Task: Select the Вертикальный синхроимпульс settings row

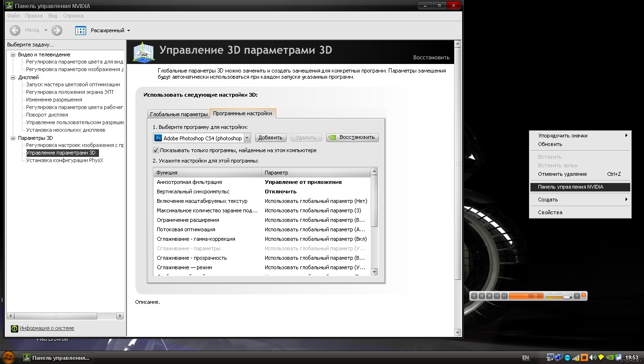Action: click(262, 191)
